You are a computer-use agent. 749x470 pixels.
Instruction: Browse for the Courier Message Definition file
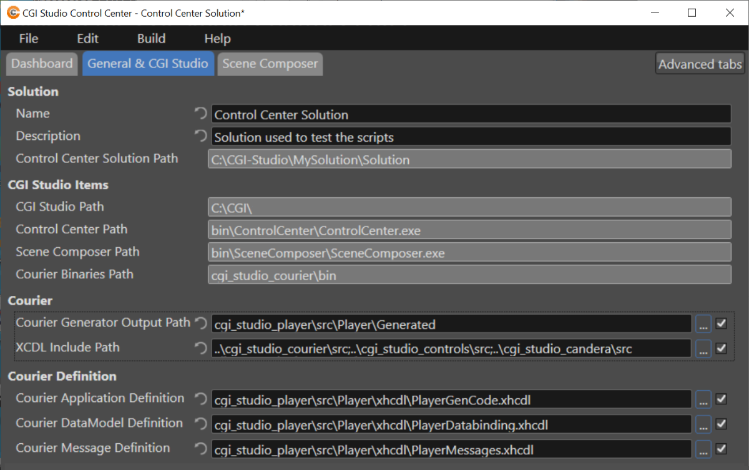[x=703, y=449]
